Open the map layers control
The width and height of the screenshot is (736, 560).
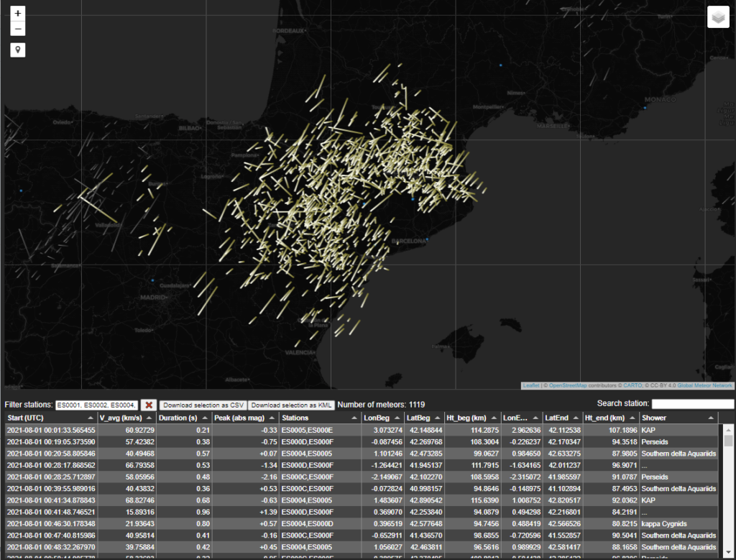point(718,17)
